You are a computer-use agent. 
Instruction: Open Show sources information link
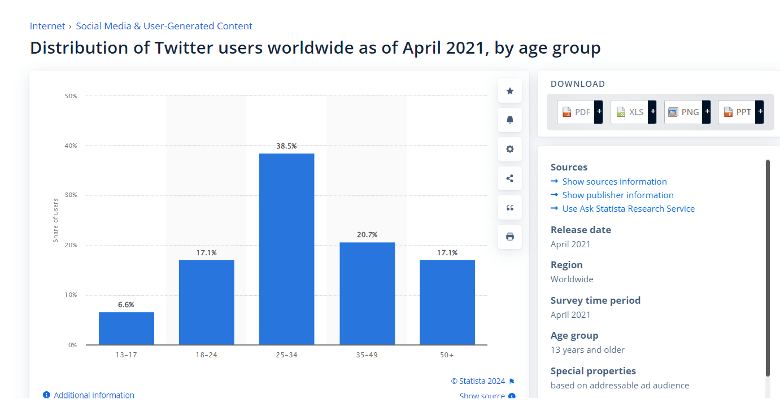pos(614,182)
